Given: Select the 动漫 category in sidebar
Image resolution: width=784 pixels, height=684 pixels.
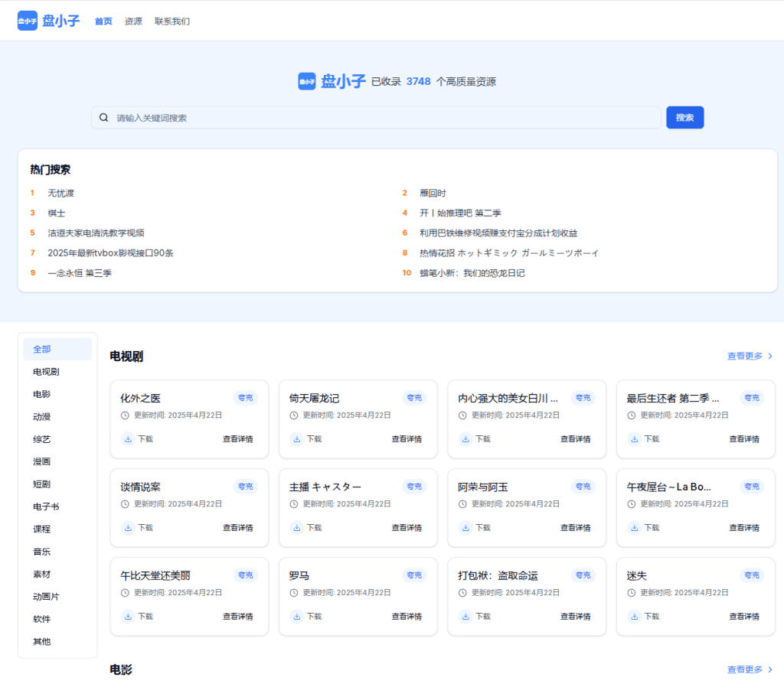Looking at the screenshot, I should click(x=42, y=417).
